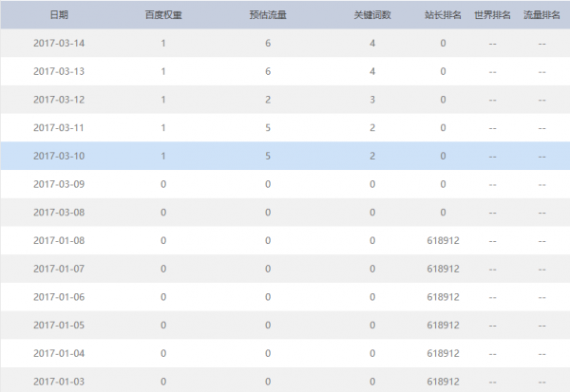Click the highlighted 2017-03-10 row date
570x392 pixels.
click(59, 157)
